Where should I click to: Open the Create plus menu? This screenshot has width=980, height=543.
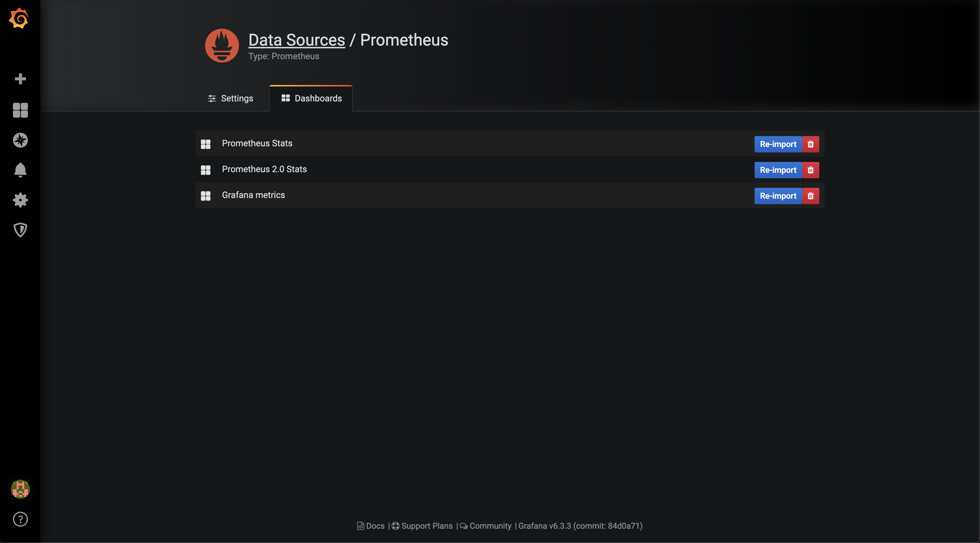20,79
